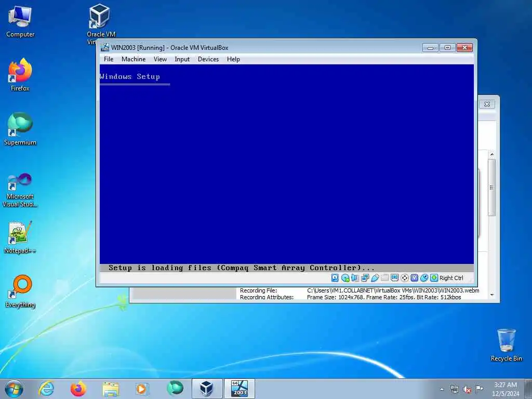Launch Supermium from the taskbar

(x=175, y=389)
